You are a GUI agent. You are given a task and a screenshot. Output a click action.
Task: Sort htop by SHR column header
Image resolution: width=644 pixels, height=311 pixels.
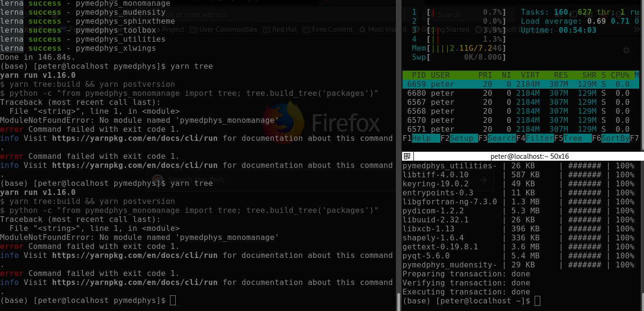coord(590,75)
